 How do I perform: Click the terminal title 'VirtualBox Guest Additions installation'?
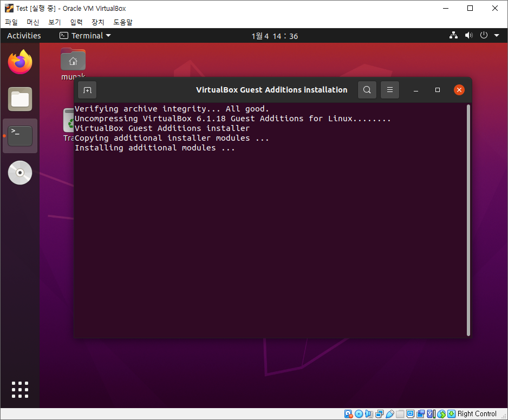pyautogui.click(x=271, y=90)
